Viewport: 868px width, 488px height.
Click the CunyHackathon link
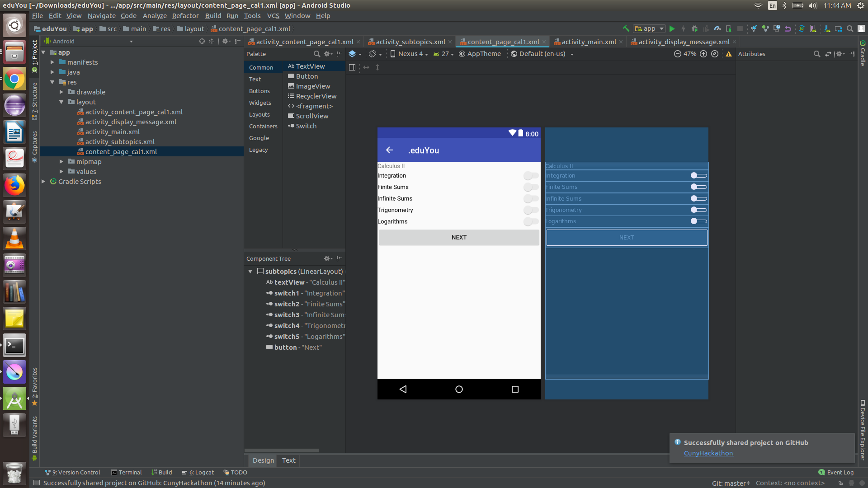708,453
